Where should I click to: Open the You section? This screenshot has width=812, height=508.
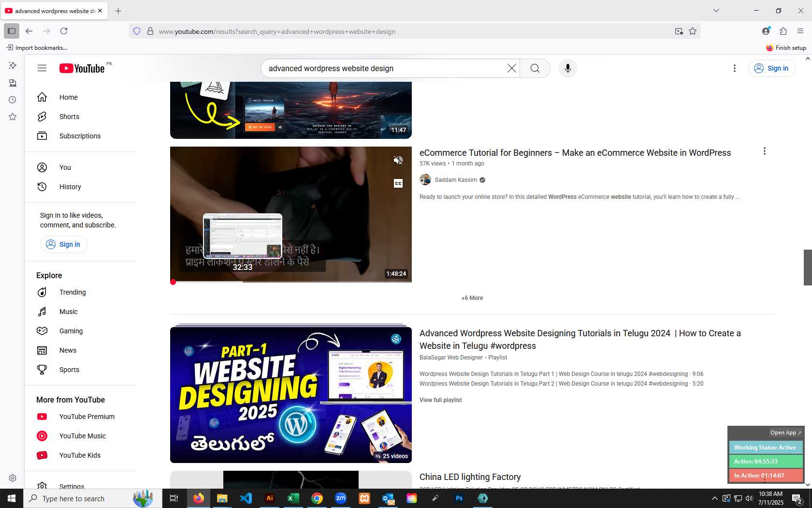tap(81, 167)
